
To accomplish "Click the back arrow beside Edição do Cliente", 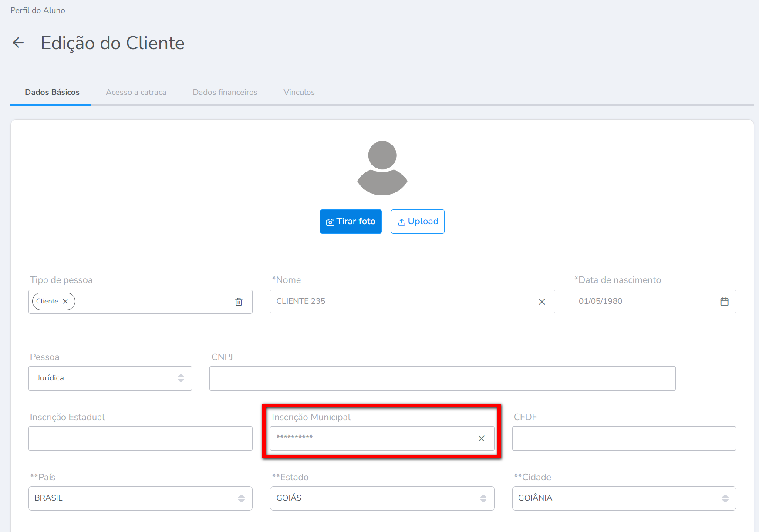I will click(x=18, y=43).
